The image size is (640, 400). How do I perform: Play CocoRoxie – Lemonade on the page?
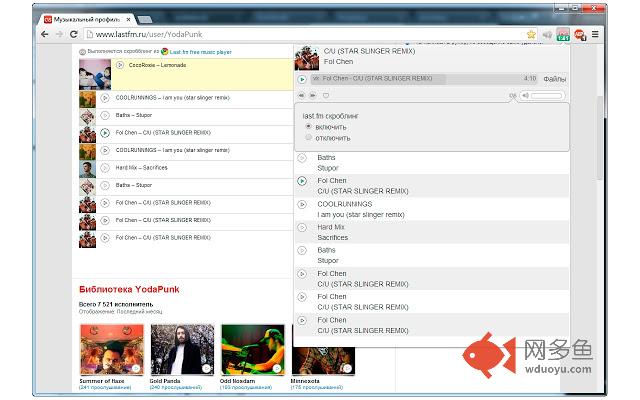pyautogui.click(x=120, y=65)
